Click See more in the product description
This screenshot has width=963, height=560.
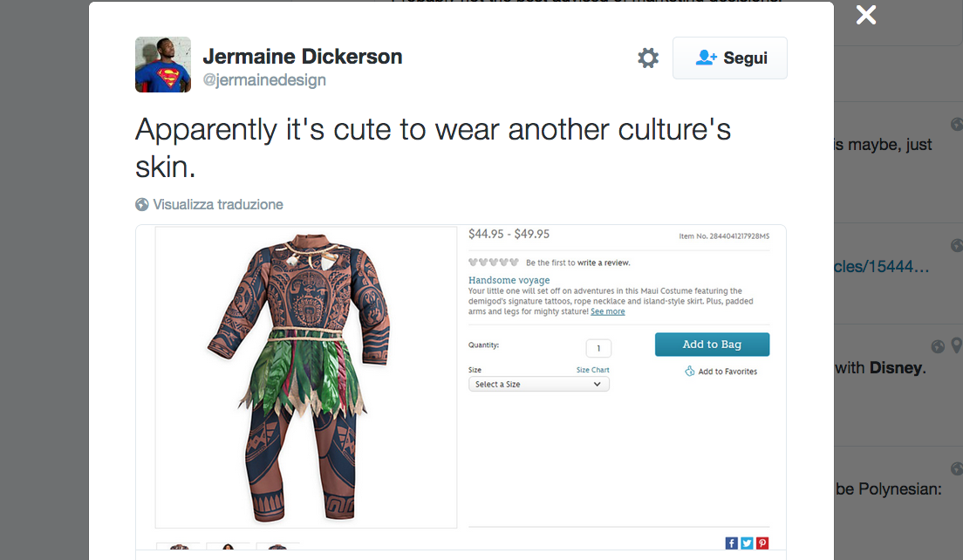point(607,311)
